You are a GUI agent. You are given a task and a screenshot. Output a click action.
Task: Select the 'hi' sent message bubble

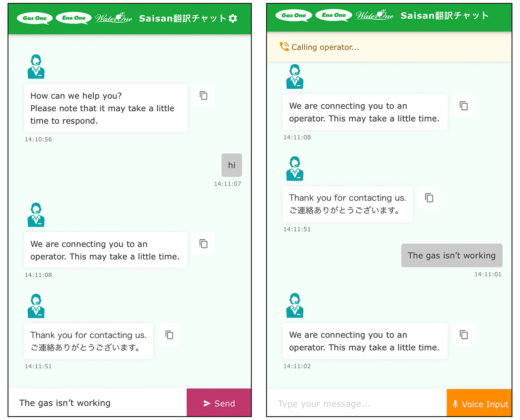[232, 165]
